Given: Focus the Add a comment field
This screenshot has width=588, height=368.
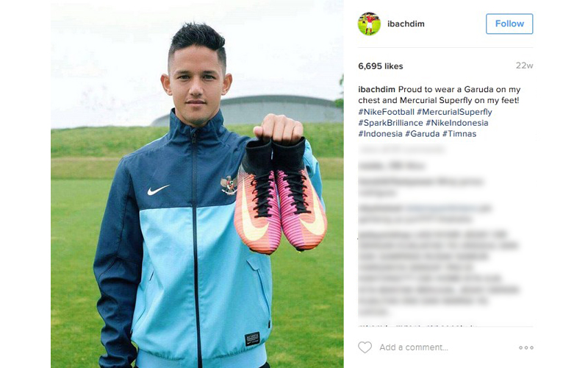Looking at the screenshot, I should (414, 347).
